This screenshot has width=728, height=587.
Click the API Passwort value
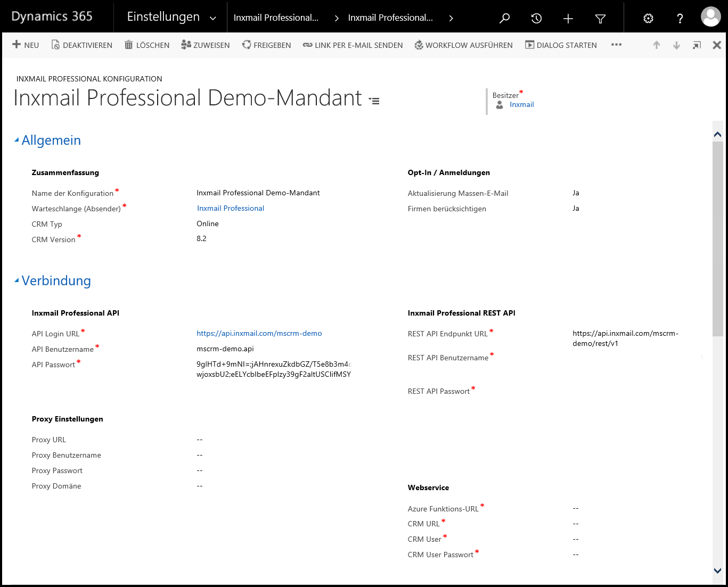[x=274, y=369]
